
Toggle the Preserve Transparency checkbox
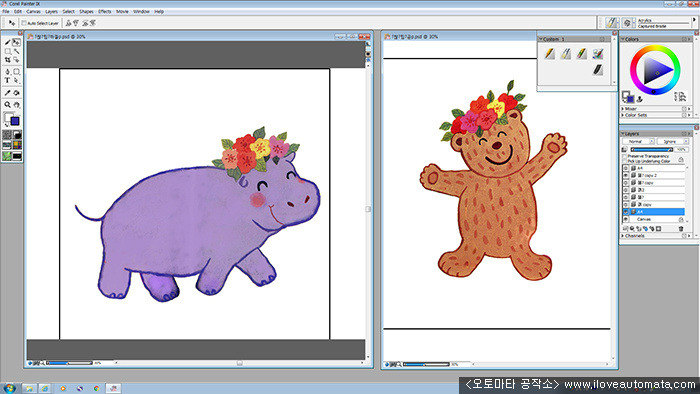(x=625, y=156)
